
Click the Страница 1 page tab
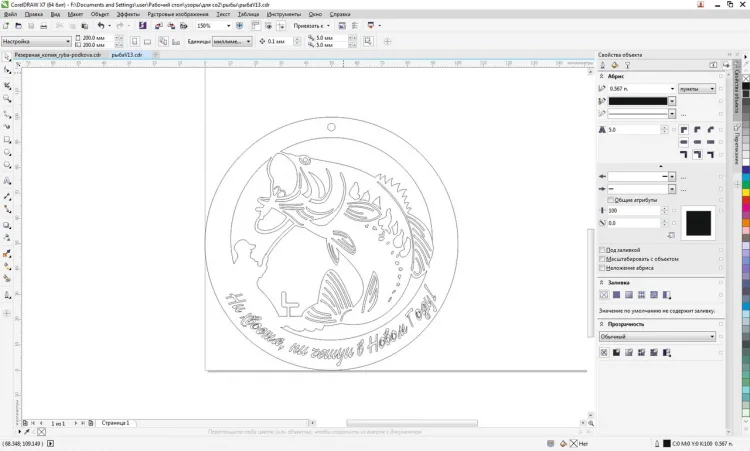115,423
